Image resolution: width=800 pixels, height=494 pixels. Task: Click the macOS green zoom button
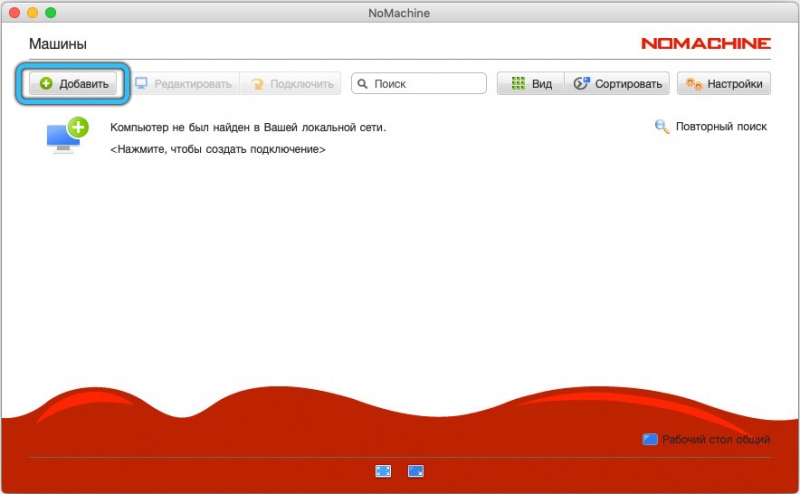[x=51, y=13]
